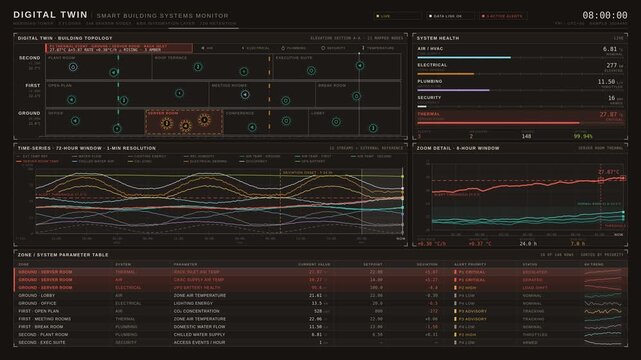
Task: Click the Air / HVAC health bar
Action: pos(520,58)
